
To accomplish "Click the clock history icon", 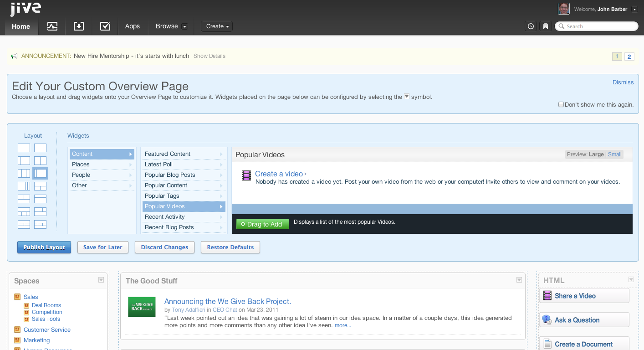I will click(531, 26).
